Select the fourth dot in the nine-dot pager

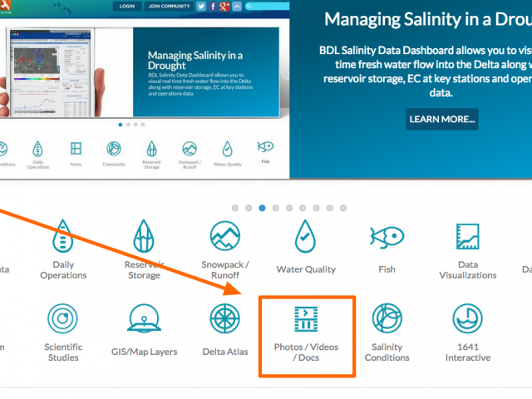(275, 208)
